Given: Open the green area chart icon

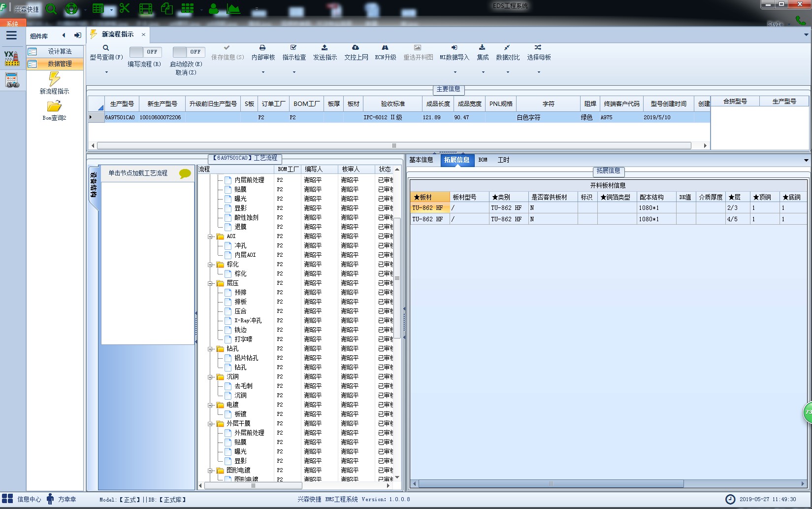Looking at the screenshot, I should click(233, 8).
